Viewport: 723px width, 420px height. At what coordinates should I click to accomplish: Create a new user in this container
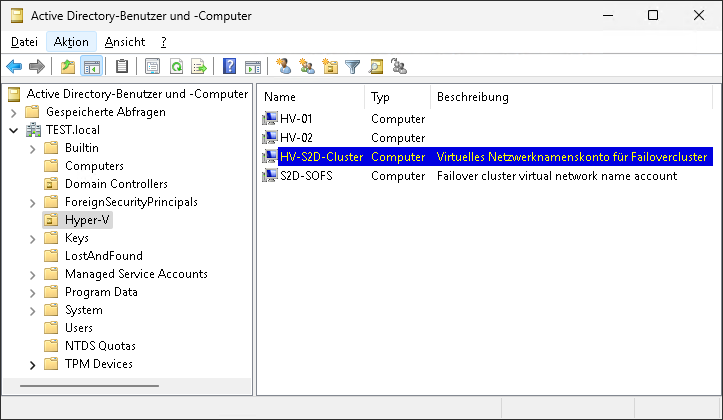pyautogui.click(x=284, y=67)
